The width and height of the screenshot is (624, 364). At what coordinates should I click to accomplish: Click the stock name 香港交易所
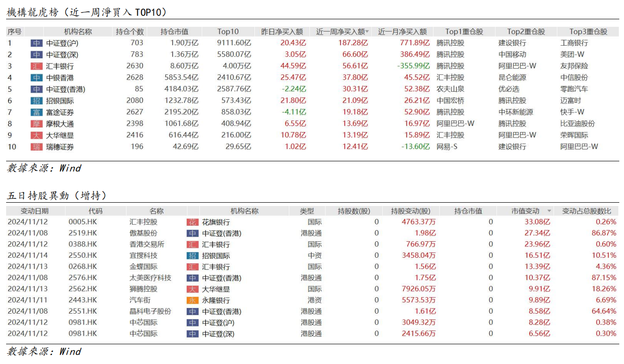(x=147, y=244)
